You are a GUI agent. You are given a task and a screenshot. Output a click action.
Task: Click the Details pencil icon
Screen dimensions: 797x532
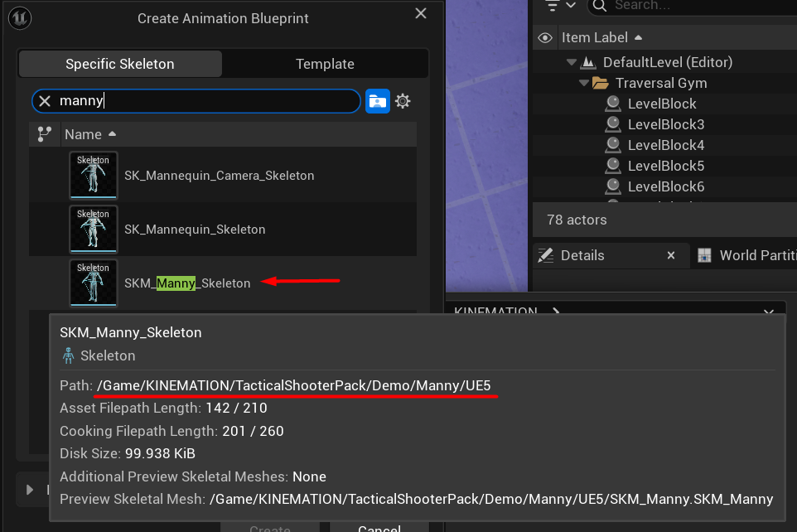point(546,255)
